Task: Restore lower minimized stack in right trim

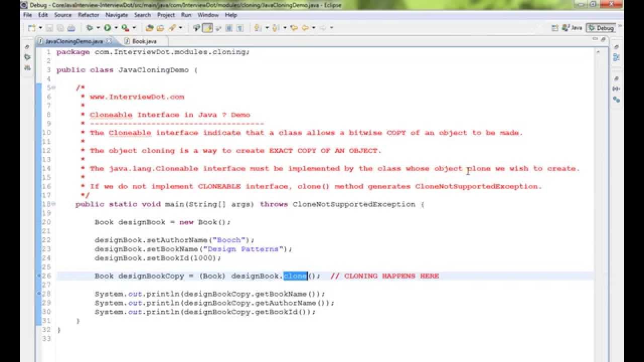Action: point(616,79)
